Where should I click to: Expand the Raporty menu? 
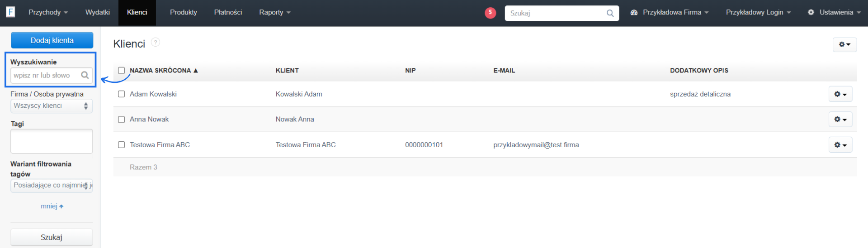(x=274, y=13)
